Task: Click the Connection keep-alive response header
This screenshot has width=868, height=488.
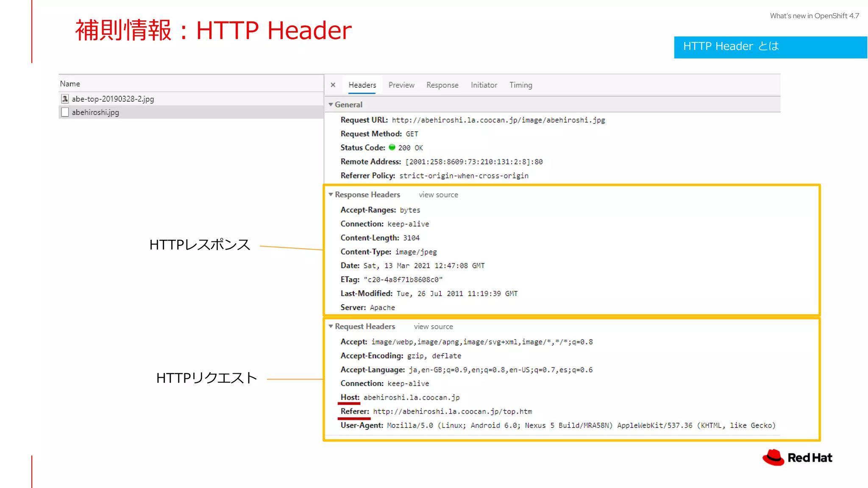Action: [384, 224]
